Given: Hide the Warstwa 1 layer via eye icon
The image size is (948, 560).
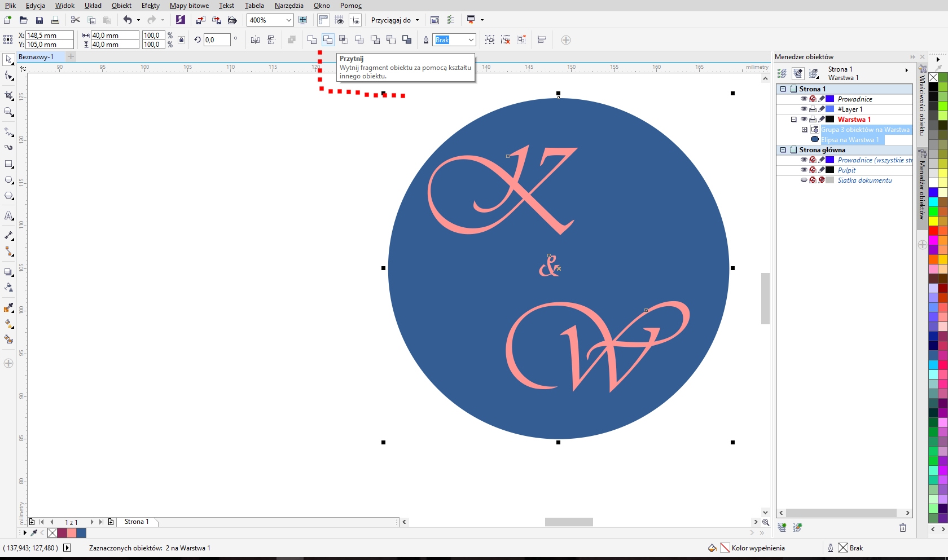Looking at the screenshot, I should pos(804,119).
